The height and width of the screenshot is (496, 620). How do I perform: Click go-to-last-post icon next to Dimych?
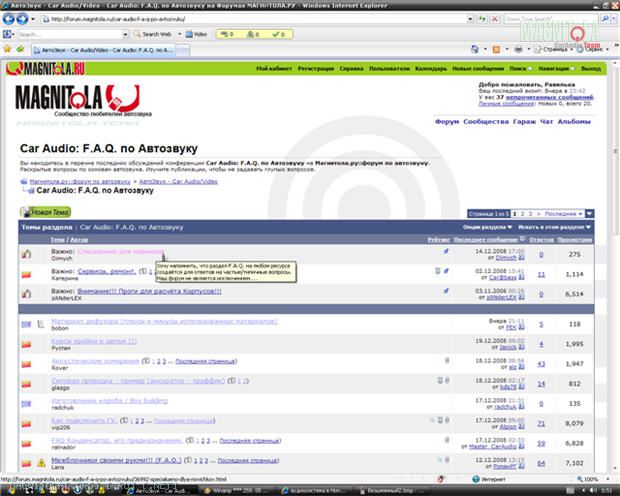click(522, 258)
